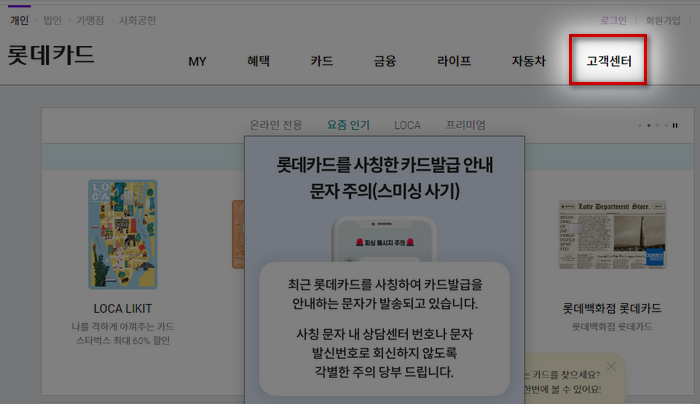Screen dimensions: 700x404
Task: Click the 최근 롯데카드를 사칭하여 notice text
Action: point(385,294)
